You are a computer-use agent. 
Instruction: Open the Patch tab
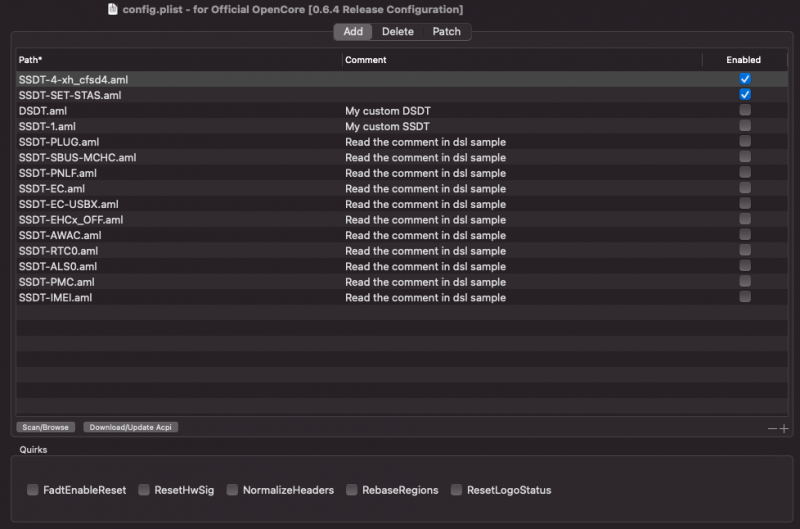click(447, 32)
